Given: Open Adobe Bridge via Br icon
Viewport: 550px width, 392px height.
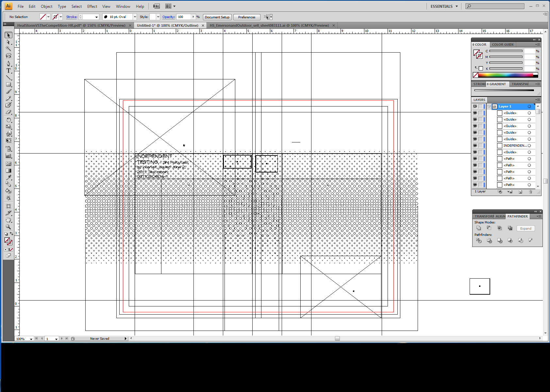Looking at the screenshot, I should coord(157,6).
